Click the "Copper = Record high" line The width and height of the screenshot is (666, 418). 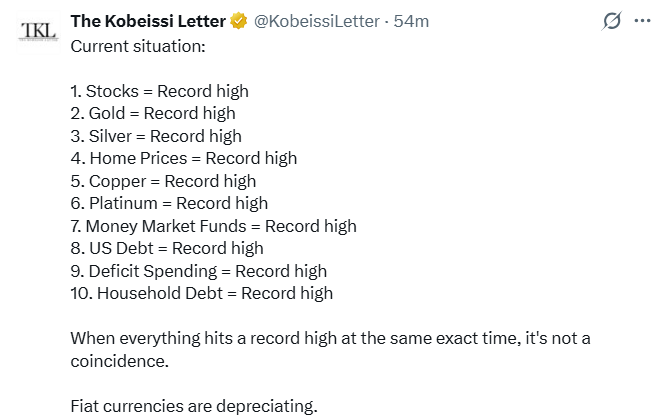click(164, 181)
